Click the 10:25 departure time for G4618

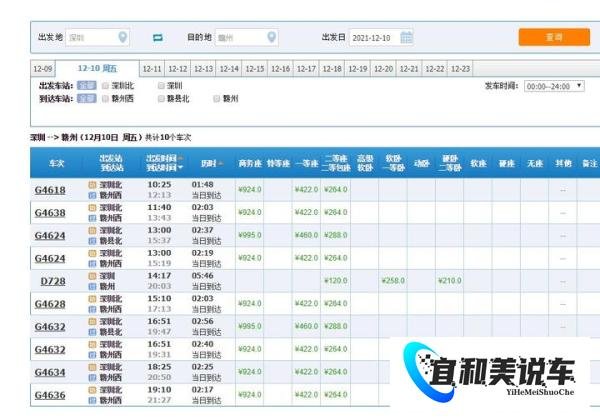[x=159, y=184]
